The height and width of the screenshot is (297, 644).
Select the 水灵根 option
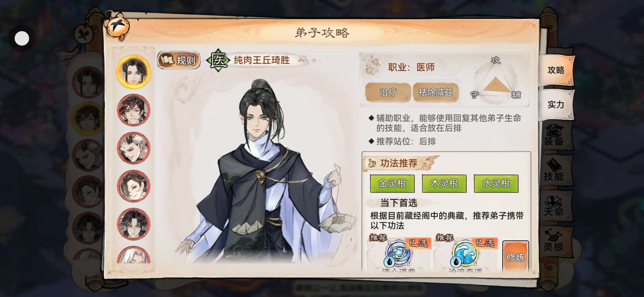tap(496, 183)
